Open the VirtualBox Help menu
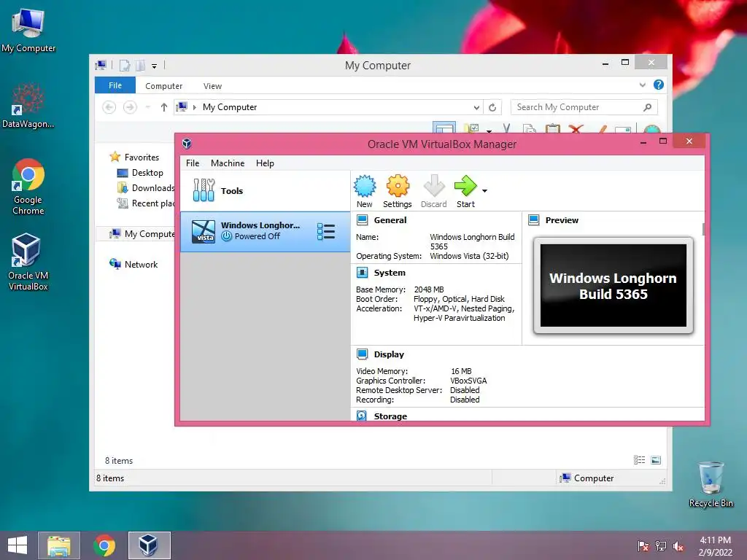The image size is (747, 560). click(265, 163)
